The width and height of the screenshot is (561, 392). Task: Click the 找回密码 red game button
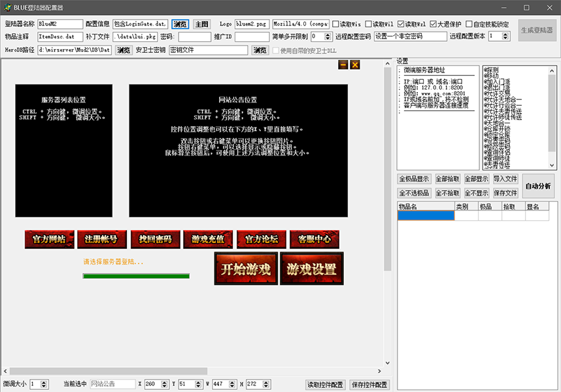155,239
